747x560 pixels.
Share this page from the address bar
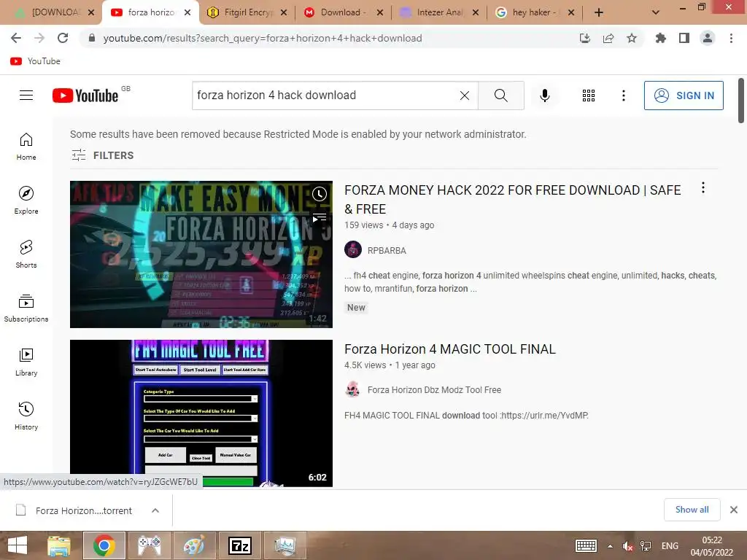608,38
